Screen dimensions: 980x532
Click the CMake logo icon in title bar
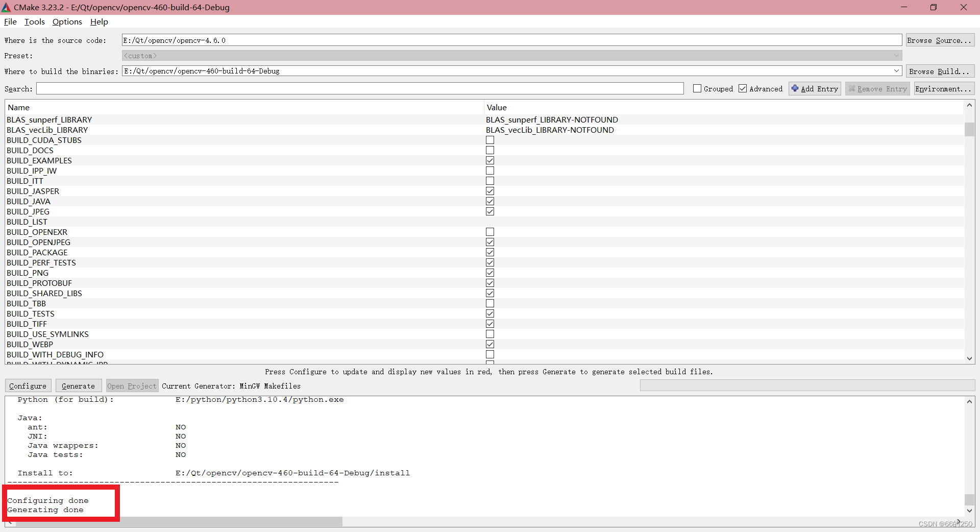point(6,7)
